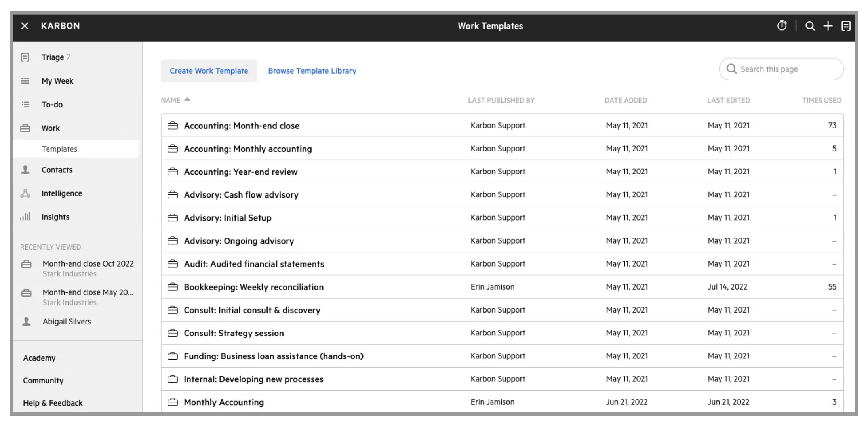Close the Karbon panel with the X
Screen dimensions: 868x427
pos(25,26)
